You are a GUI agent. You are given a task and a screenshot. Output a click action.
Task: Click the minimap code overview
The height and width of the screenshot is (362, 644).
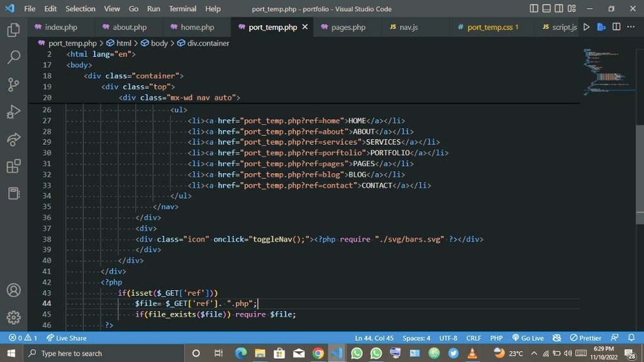point(608,72)
